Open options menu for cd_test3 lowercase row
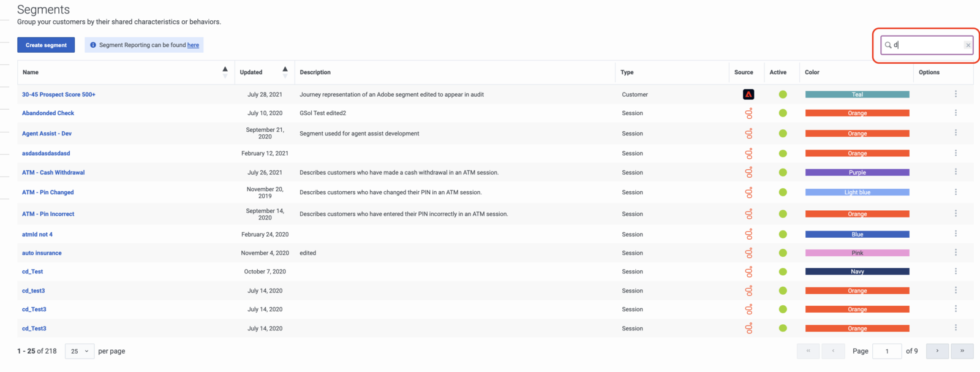 click(956, 290)
